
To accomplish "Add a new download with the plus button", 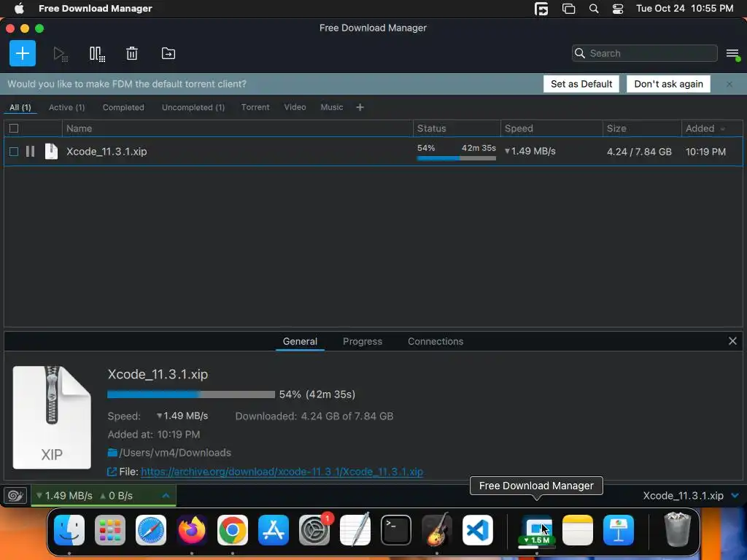I will tap(23, 53).
